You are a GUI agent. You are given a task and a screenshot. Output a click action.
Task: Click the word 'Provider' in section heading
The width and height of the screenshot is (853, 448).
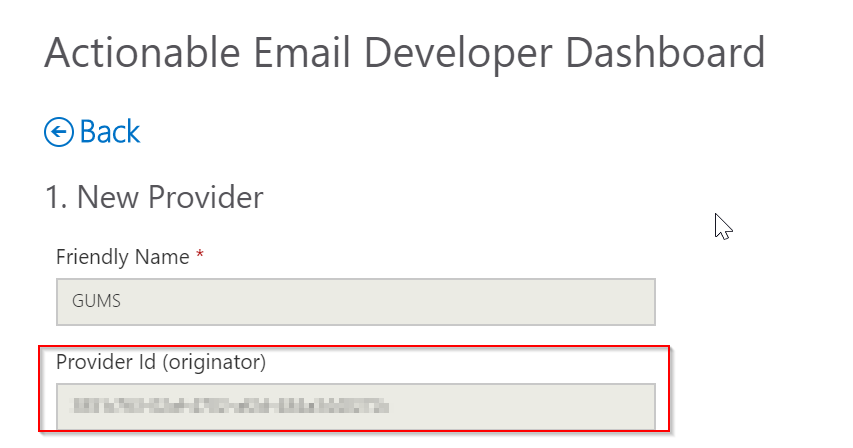coord(206,196)
